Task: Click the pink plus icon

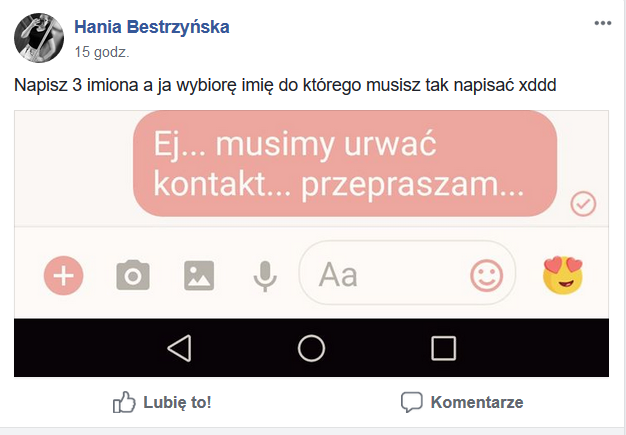Action: (x=63, y=275)
